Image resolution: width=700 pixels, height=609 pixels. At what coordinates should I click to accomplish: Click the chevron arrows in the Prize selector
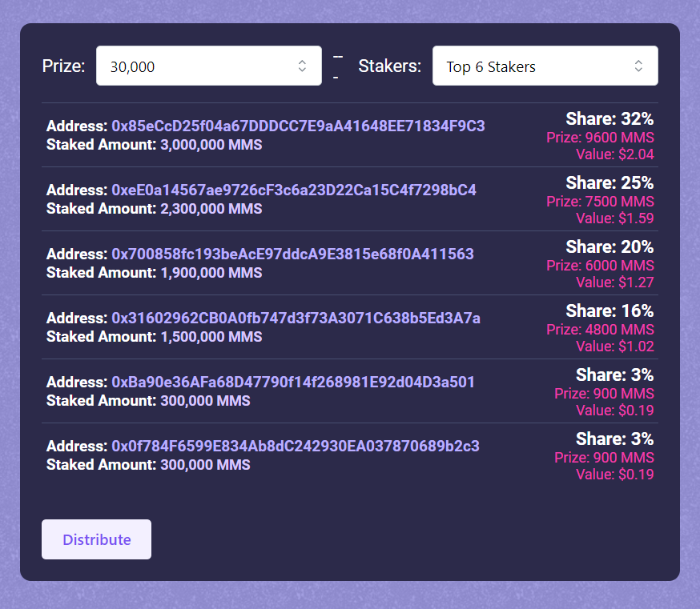point(302,66)
